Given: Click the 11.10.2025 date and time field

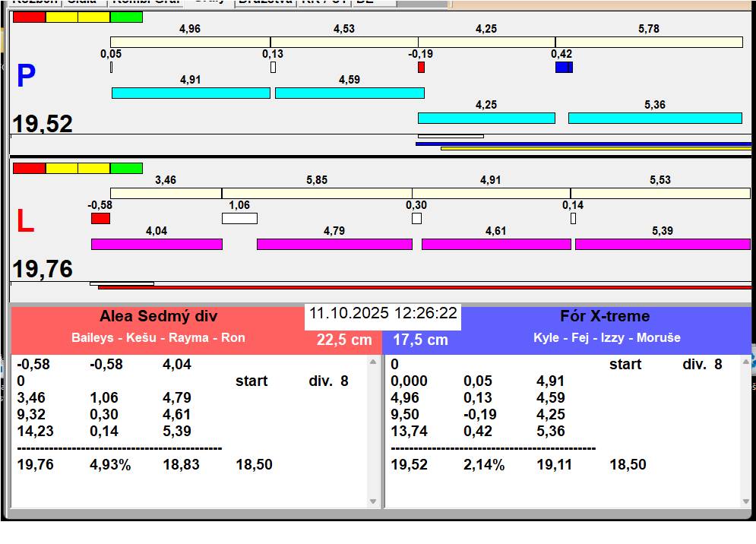Looking at the screenshot, I should coord(383,313).
